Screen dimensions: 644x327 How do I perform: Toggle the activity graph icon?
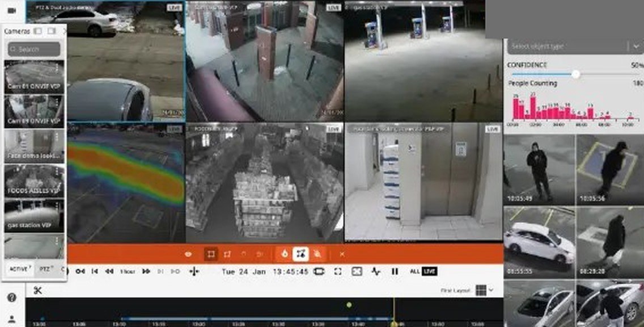coord(376,271)
